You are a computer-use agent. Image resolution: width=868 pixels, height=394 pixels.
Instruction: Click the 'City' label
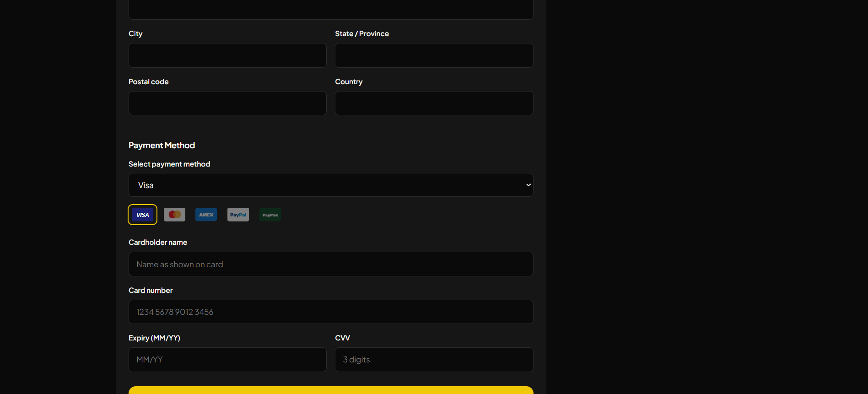135,33
